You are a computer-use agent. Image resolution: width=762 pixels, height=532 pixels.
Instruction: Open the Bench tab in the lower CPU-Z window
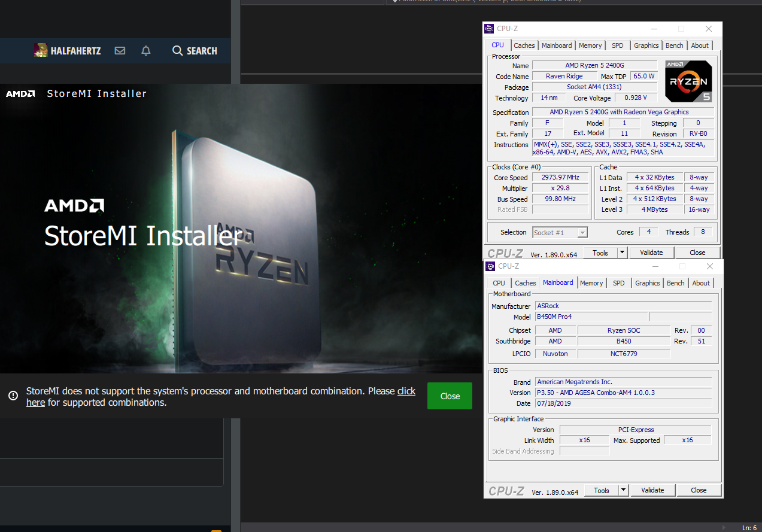(676, 283)
